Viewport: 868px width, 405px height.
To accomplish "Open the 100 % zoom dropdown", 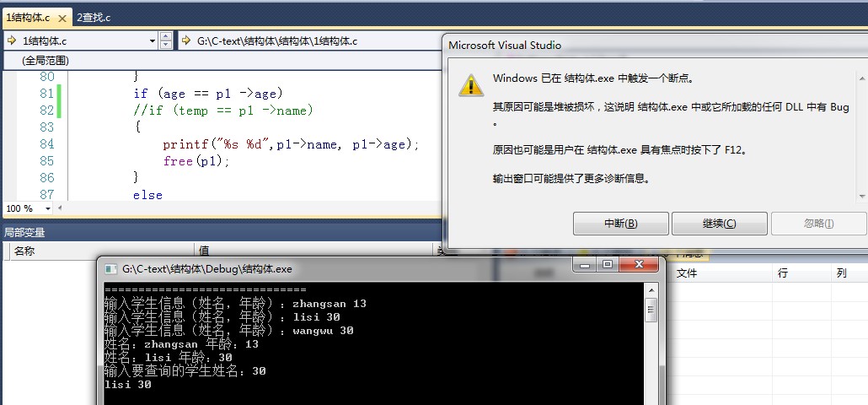I will click(47, 209).
